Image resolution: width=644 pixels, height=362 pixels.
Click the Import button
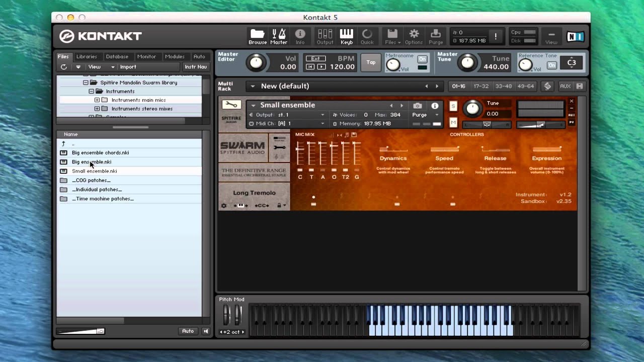point(128,67)
